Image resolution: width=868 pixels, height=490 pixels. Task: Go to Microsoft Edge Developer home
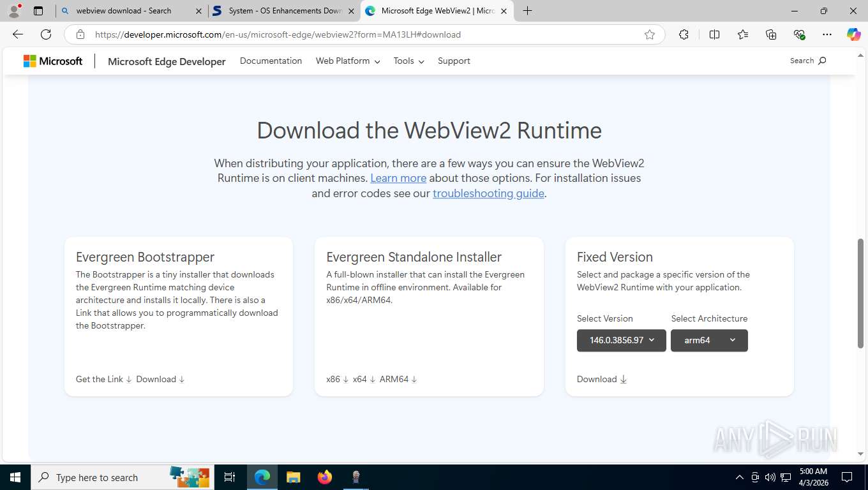(167, 61)
